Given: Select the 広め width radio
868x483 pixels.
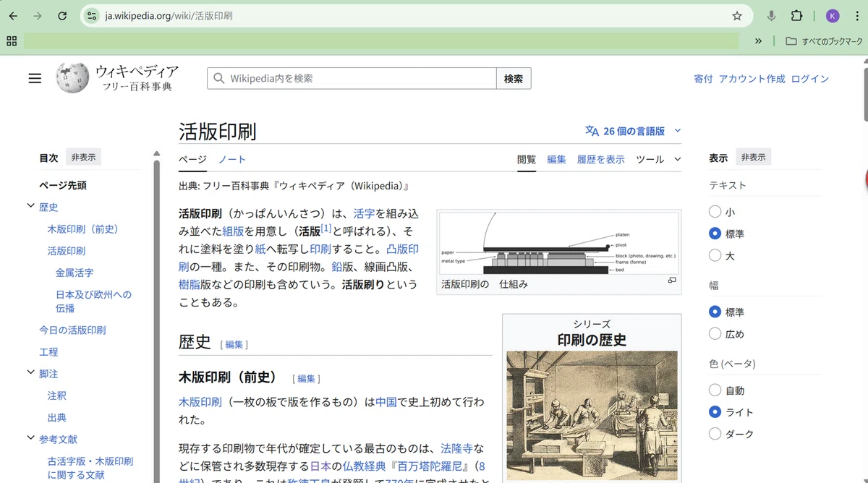Looking at the screenshot, I should tap(715, 334).
